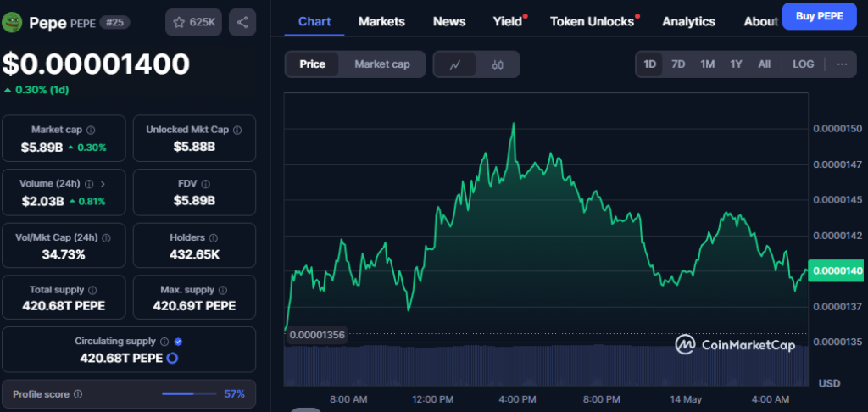Click the $2.03B volume value
This screenshot has width=868, height=412.
pos(42,201)
